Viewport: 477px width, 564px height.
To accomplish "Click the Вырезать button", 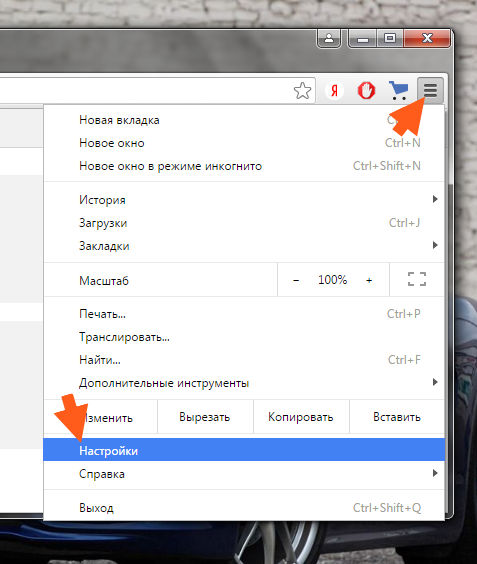I will point(205,417).
